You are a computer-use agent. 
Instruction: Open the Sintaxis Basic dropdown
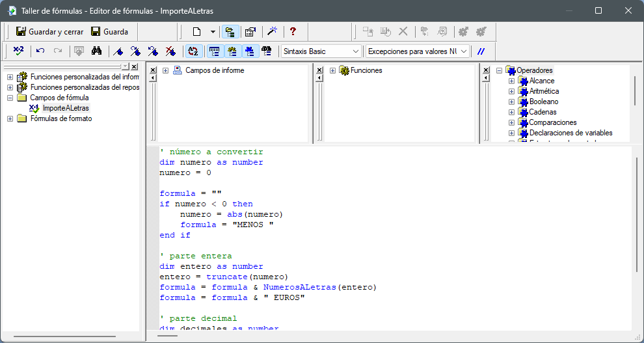point(321,51)
